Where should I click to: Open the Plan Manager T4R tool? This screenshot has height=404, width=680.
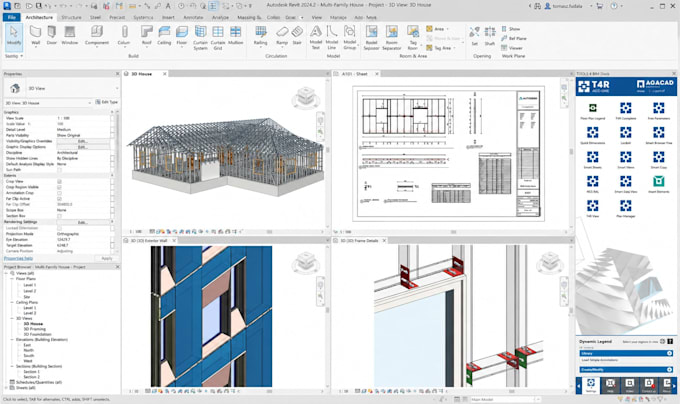(x=625, y=209)
